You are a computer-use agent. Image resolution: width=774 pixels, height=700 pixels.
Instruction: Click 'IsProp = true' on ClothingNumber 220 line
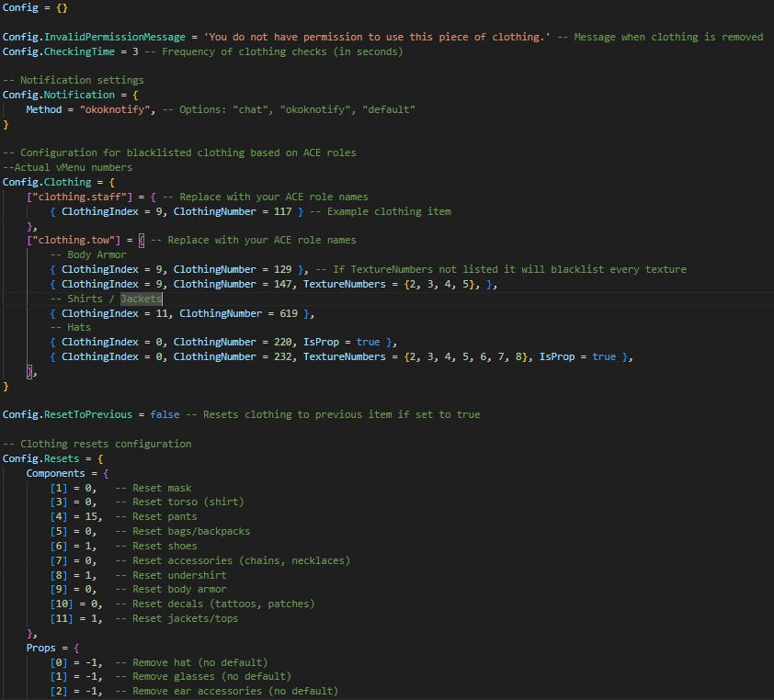coord(342,343)
